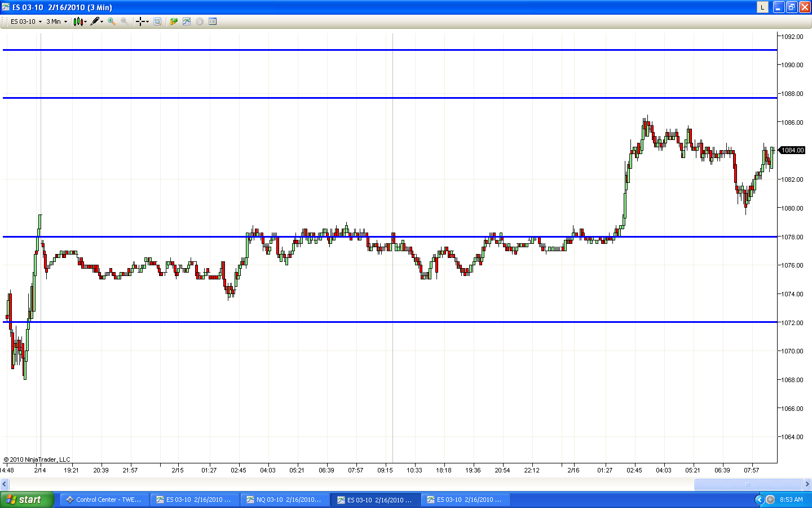Click the 09:15 time axis label
Screen dimensions: 812x508
pos(385,470)
